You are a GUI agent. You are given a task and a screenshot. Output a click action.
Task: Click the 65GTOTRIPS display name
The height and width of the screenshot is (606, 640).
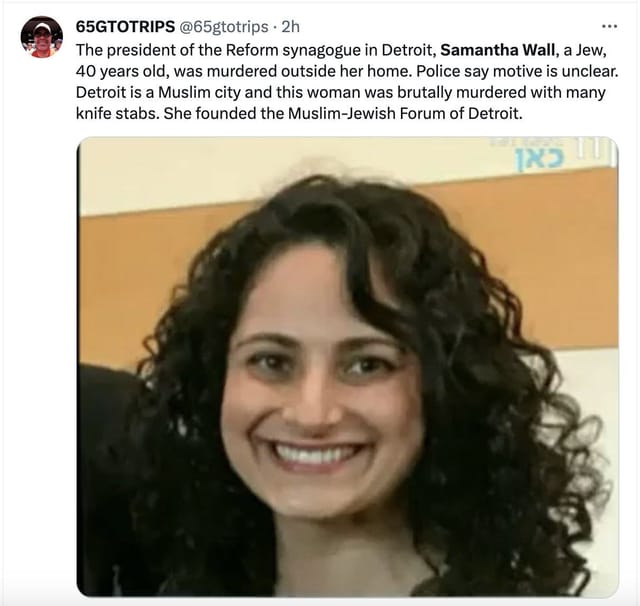point(125,27)
